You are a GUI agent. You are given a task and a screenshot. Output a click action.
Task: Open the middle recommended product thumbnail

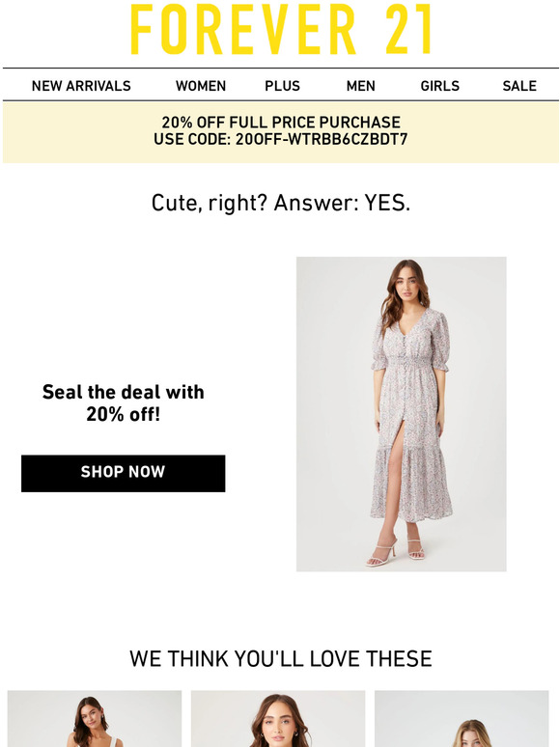(x=278, y=718)
